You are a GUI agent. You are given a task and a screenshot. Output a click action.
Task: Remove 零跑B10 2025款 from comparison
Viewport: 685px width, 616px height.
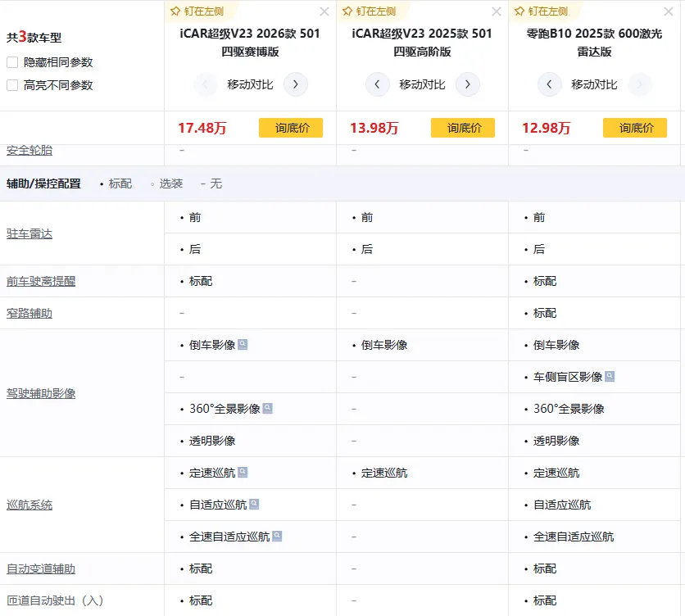click(x=669, y=11)
